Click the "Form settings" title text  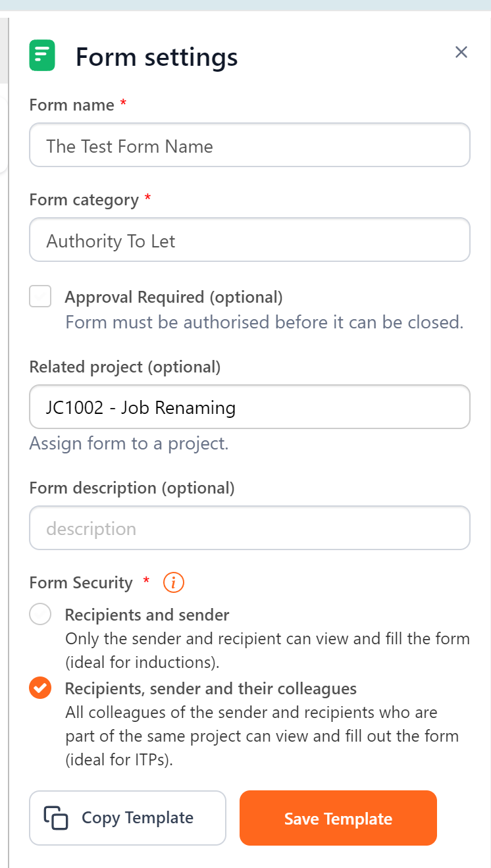coord(157,57)
